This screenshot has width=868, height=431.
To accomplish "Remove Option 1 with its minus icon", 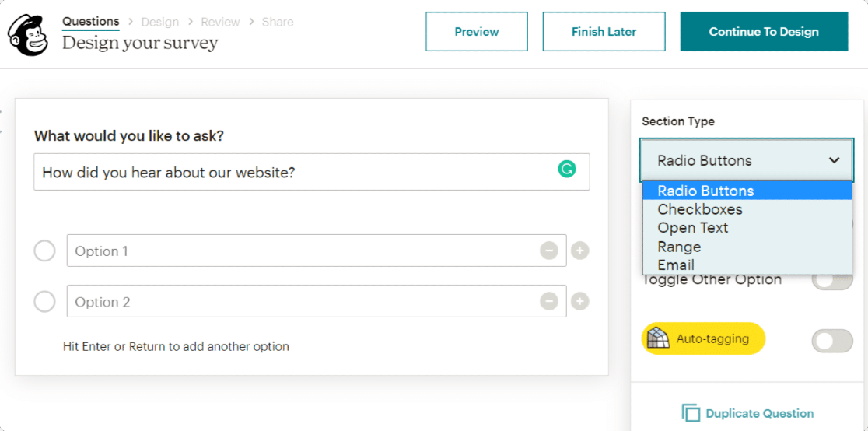I will 549,251.
